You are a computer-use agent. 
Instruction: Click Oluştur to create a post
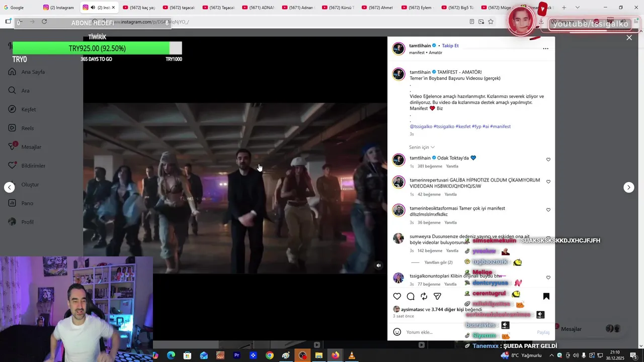pyautogui.click(x=24, y=185)
